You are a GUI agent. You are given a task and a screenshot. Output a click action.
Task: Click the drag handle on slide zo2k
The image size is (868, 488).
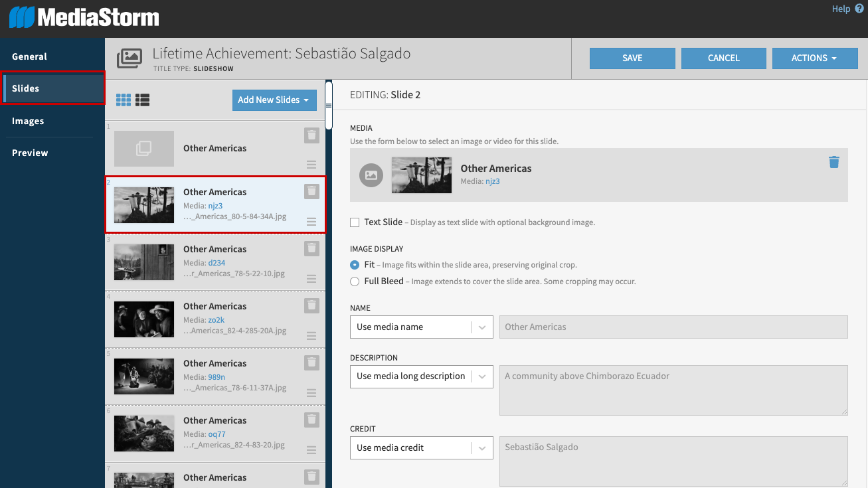[x=311, y=336]
